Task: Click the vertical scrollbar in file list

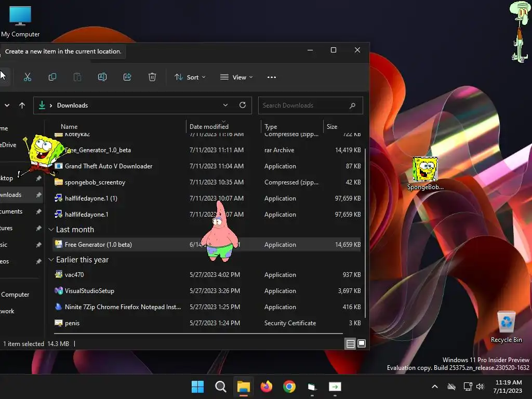Action: (x=365, y=232)
